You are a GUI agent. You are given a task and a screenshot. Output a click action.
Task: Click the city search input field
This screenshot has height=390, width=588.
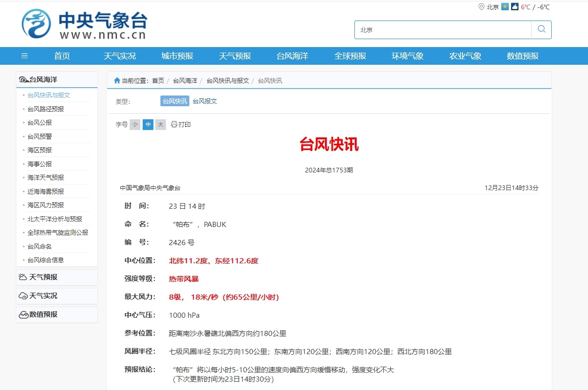[x=443, y=30]
